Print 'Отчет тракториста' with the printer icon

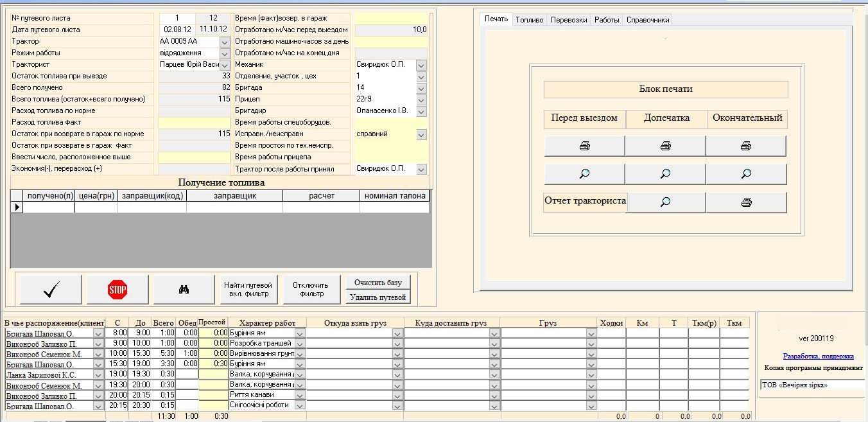[x=746, y=202]
